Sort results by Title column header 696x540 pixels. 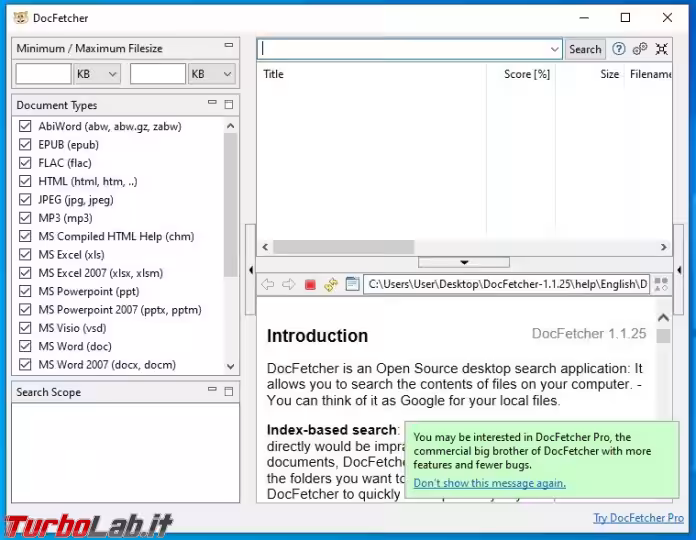click(x=273, y=74)
